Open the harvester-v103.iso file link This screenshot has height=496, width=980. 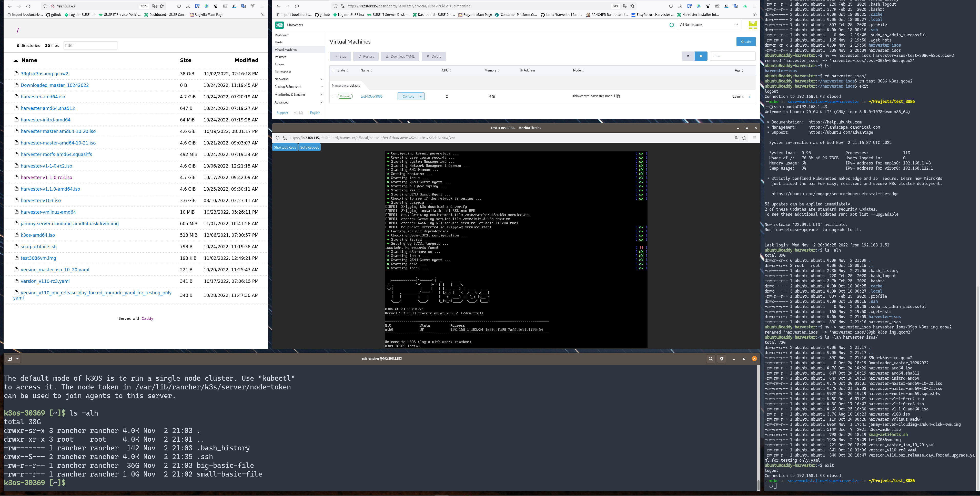click(41, 200)
